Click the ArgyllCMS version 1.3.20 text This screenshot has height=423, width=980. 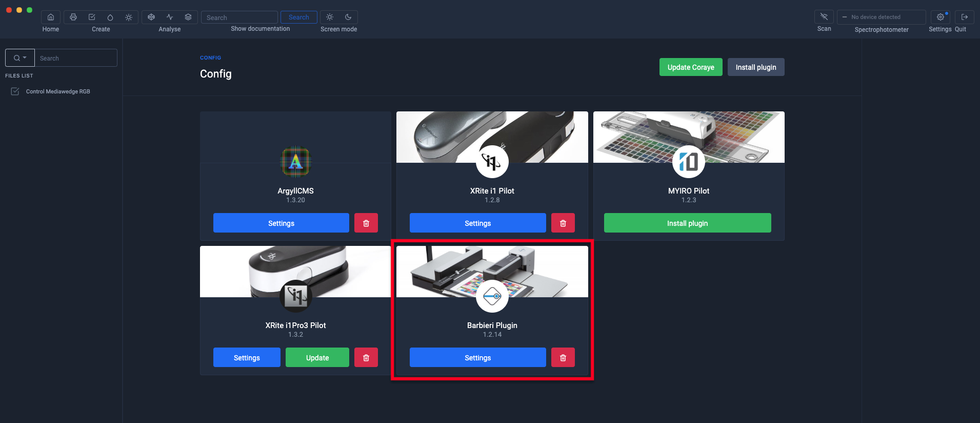point(296,200)
